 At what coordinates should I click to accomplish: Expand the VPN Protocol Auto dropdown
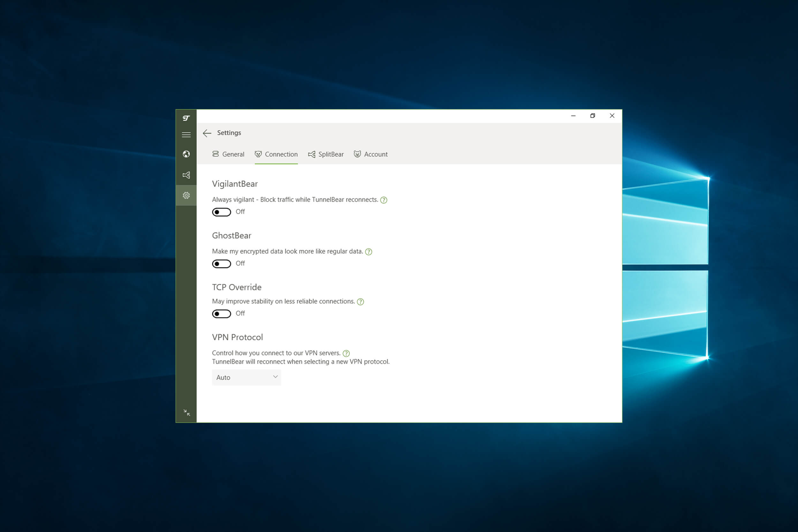(246, 377)
